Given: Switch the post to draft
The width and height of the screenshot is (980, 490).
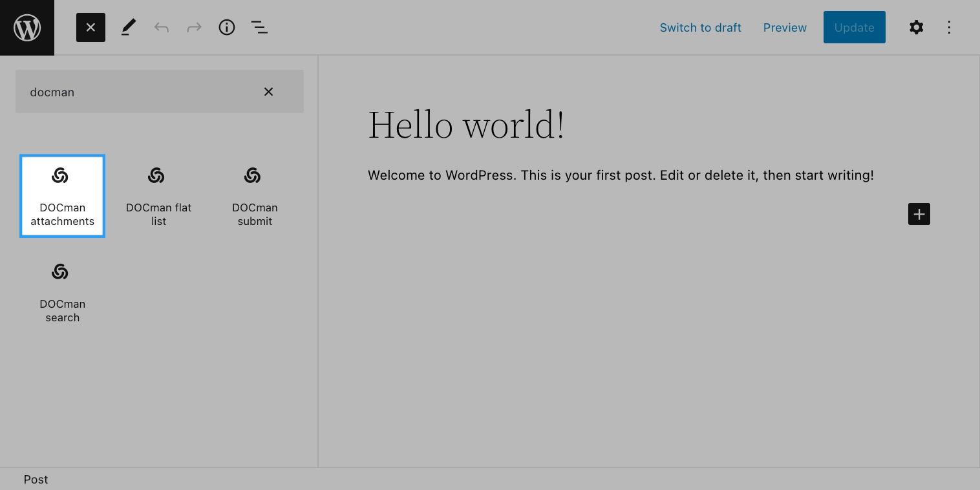Looking at the screenshot, I should 700,27.
